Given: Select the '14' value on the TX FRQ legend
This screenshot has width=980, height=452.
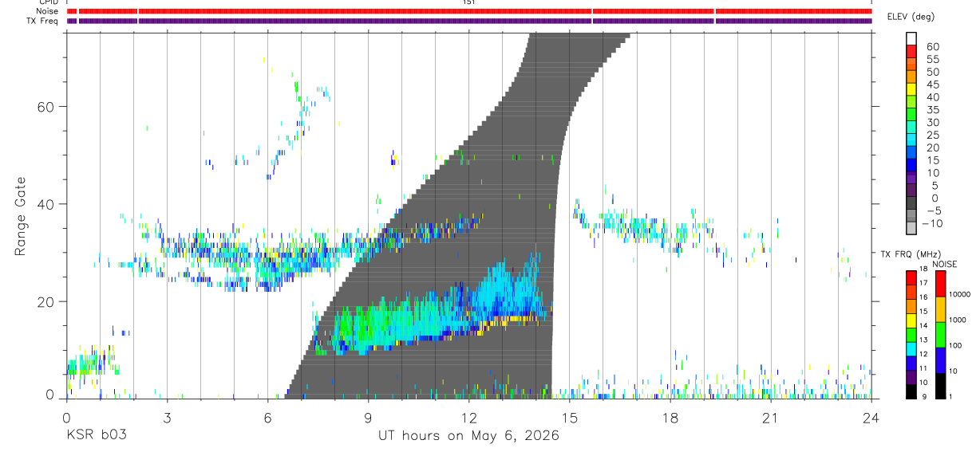Looking at the screenshot, I should [923, 325].
